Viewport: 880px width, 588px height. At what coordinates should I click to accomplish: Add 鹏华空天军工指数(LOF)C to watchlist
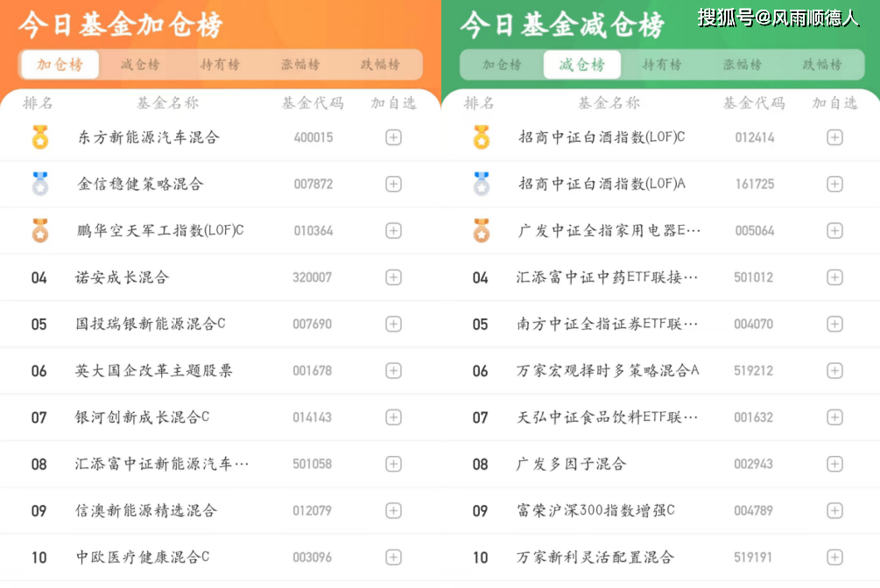393,231
